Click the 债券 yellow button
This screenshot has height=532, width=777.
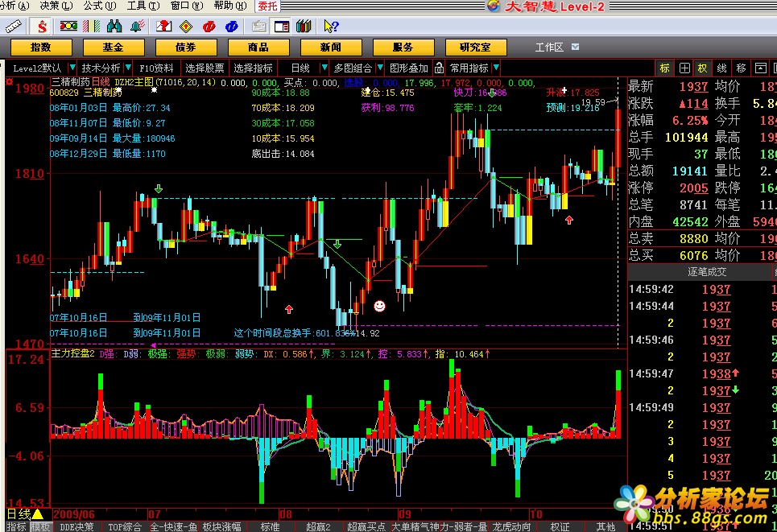point(186,47)
